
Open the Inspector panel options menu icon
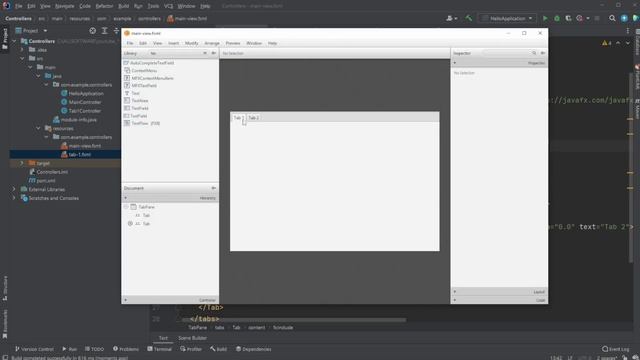pyautogui.click(x=542, y=53)
